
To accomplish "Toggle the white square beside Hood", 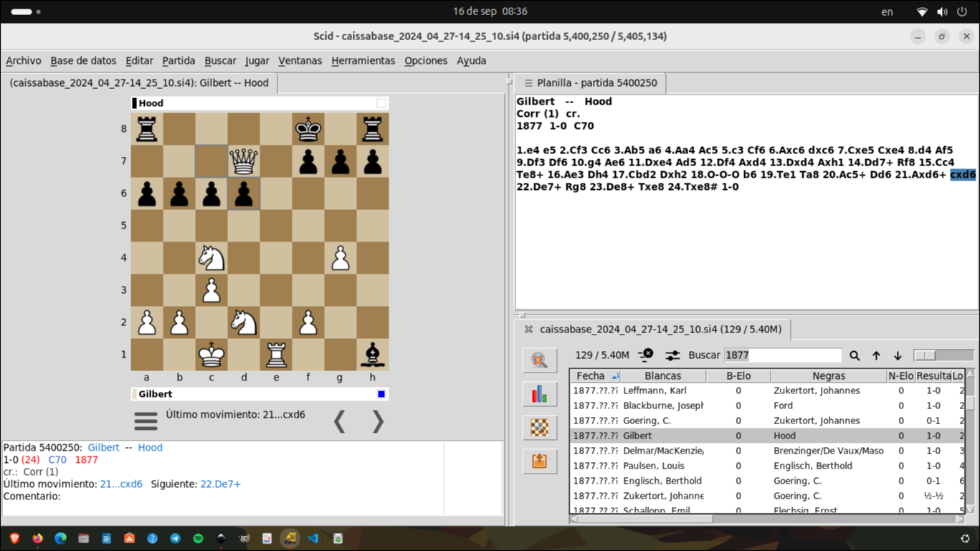I will (x=381, y=103).
